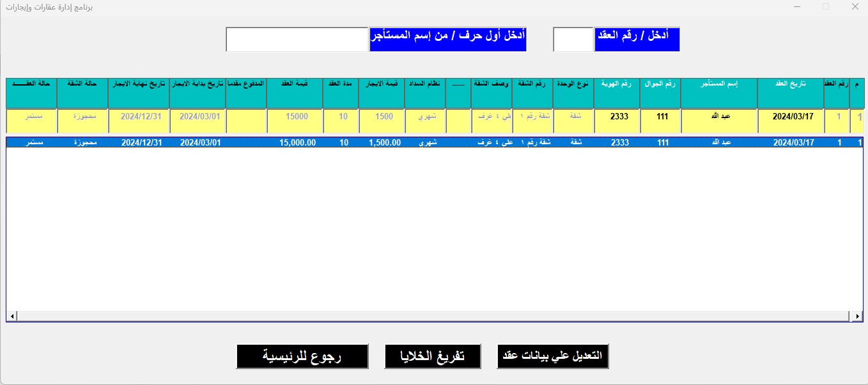Click horizontal scrollbar left arrow
The width and height of the screenshot is (868, 385).
pos(12,316)
